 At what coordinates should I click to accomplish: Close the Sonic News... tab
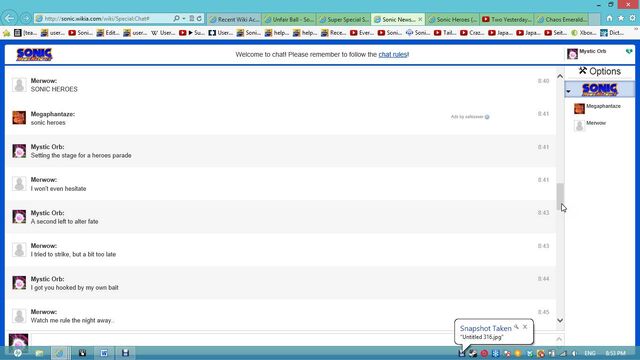(x=420, y=19)
